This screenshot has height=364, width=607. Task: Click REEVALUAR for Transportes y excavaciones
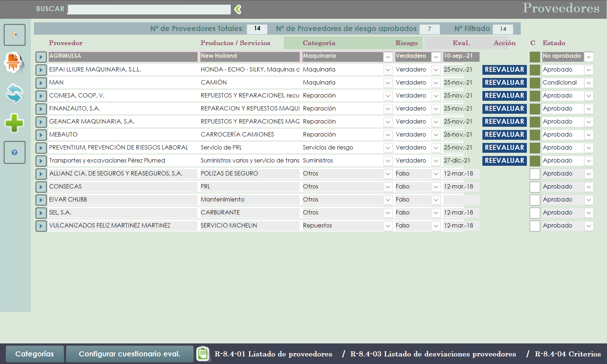pyautogui.click(x=504, y=161)
